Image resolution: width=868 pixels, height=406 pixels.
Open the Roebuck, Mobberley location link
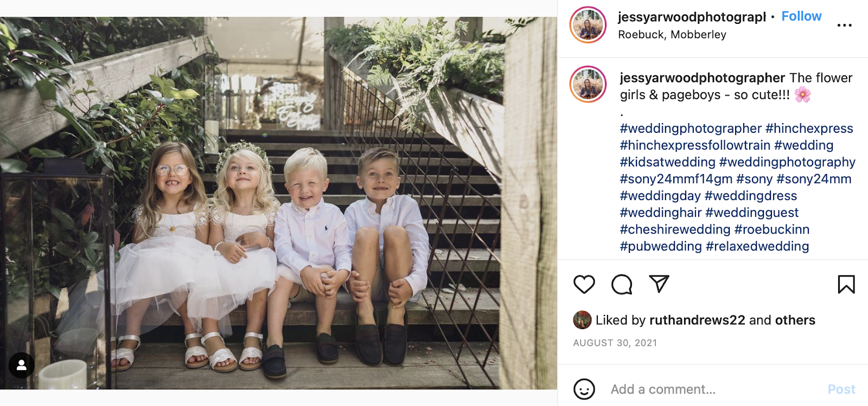tap(672, 34)
